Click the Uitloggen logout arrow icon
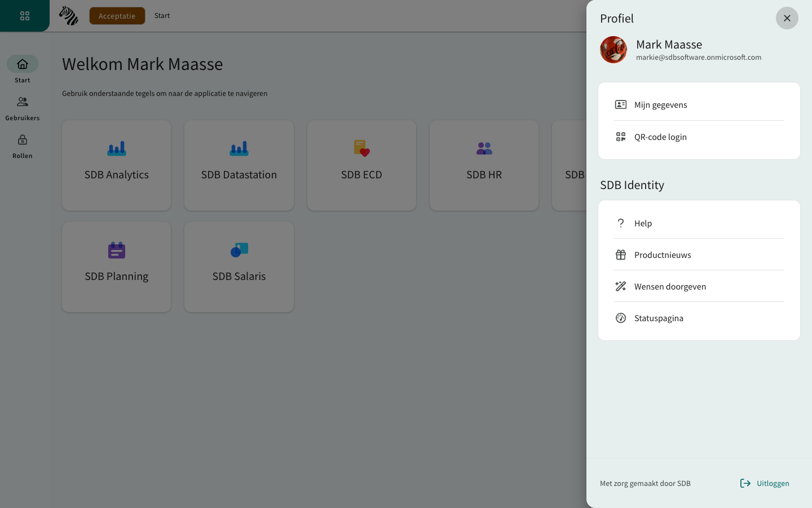Viewport: 812px width, 508px height. point(745,483)
